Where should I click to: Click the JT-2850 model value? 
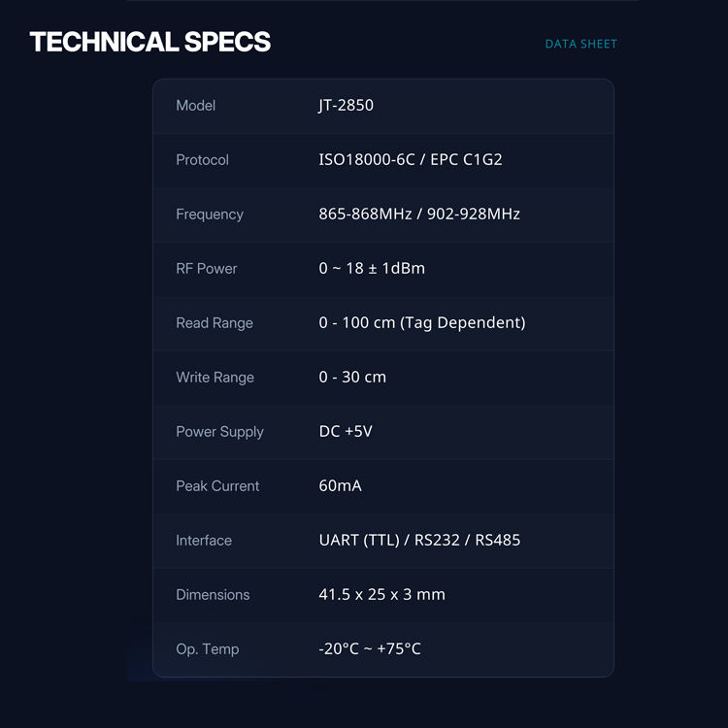coord(346,105)
